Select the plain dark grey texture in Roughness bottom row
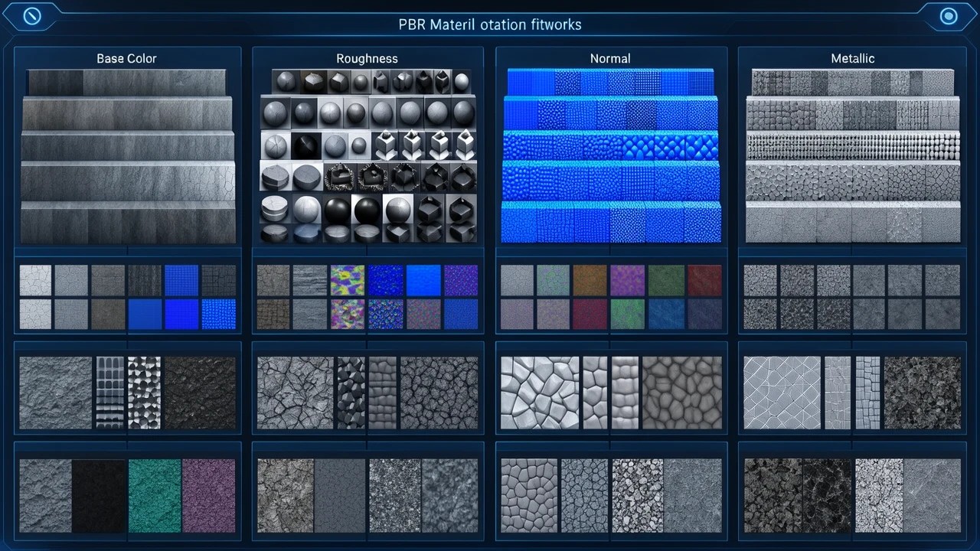 click(339, 496)
